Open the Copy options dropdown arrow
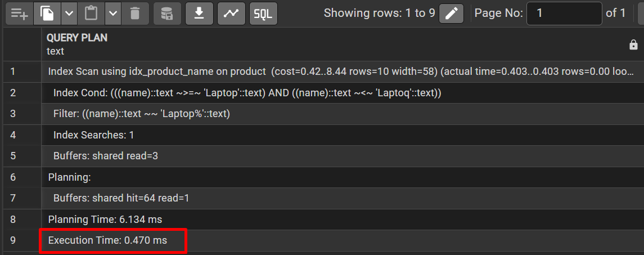The width and height of the screenshot is (644, 255). click(x=69, y=13)
